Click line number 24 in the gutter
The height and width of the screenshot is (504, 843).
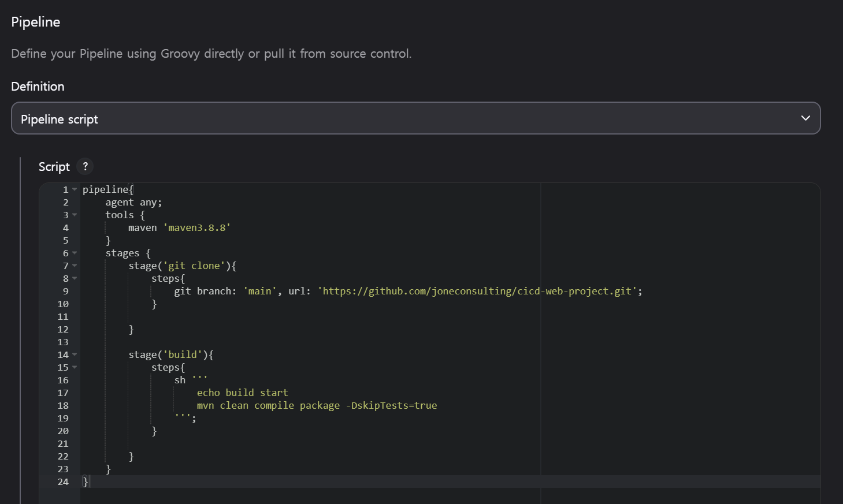(63, 481)
